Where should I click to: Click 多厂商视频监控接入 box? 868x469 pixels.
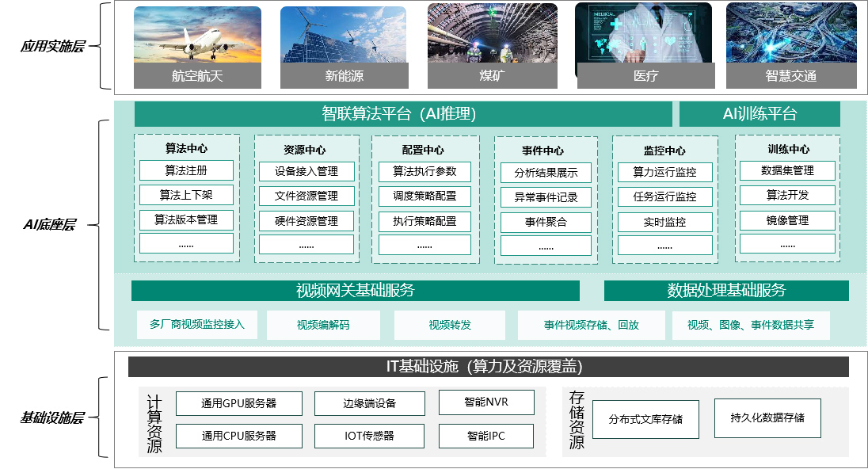[197, 325]
